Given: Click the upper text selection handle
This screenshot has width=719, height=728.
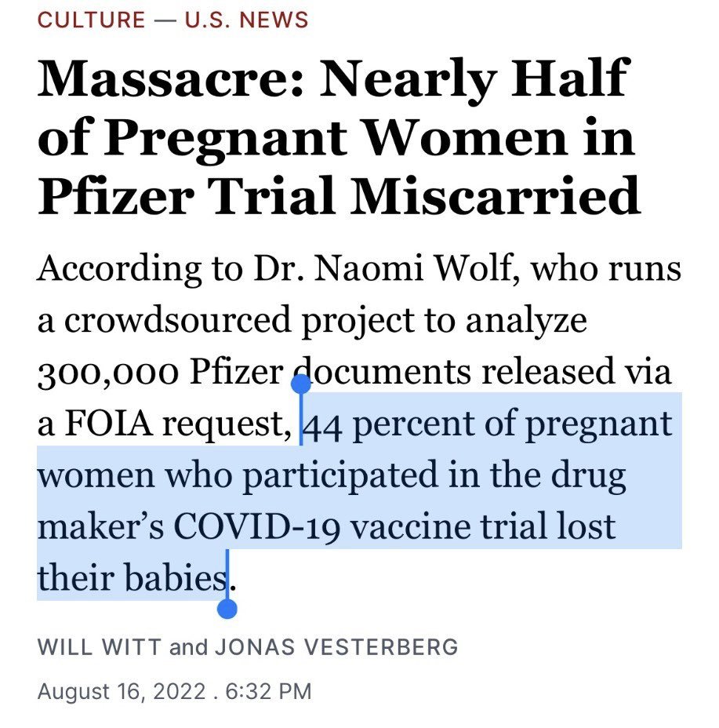Looking at the screenshot, I should pyautogui.click(x=301, y=384).
